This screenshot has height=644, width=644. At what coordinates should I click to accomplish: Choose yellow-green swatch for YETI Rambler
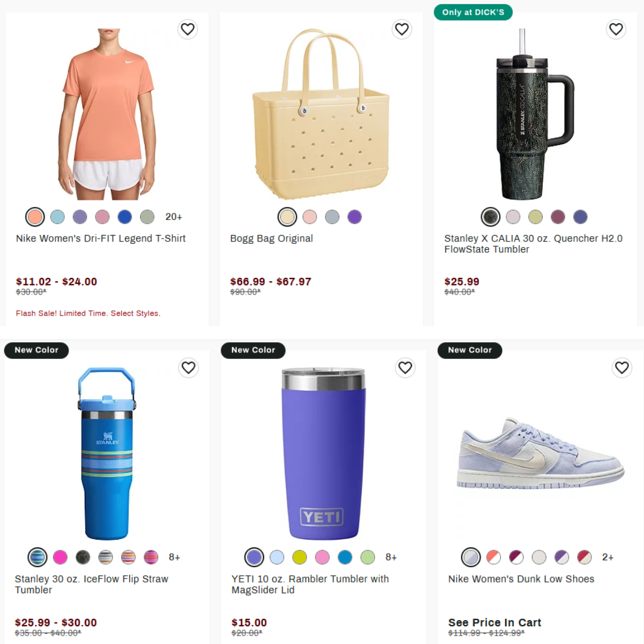point(299,558)
